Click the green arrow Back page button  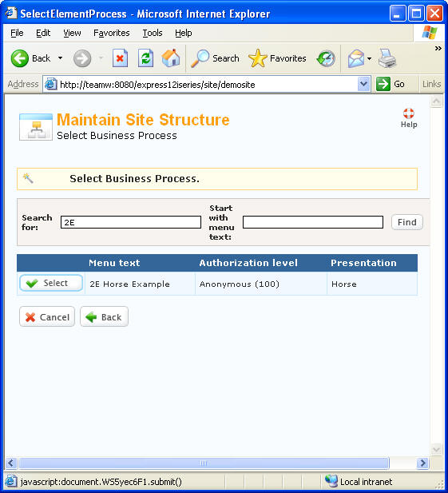(x=104, y=316)
